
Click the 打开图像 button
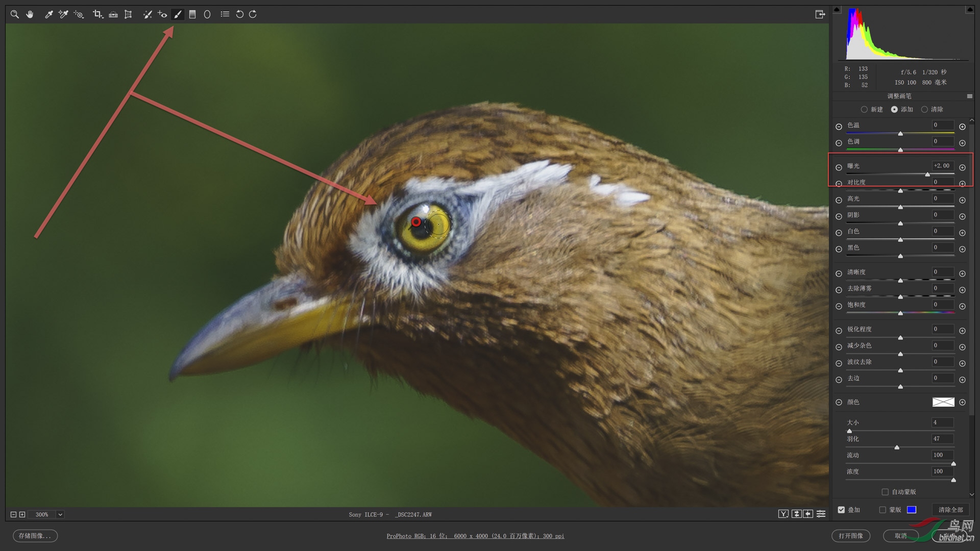tap(850, 536)
